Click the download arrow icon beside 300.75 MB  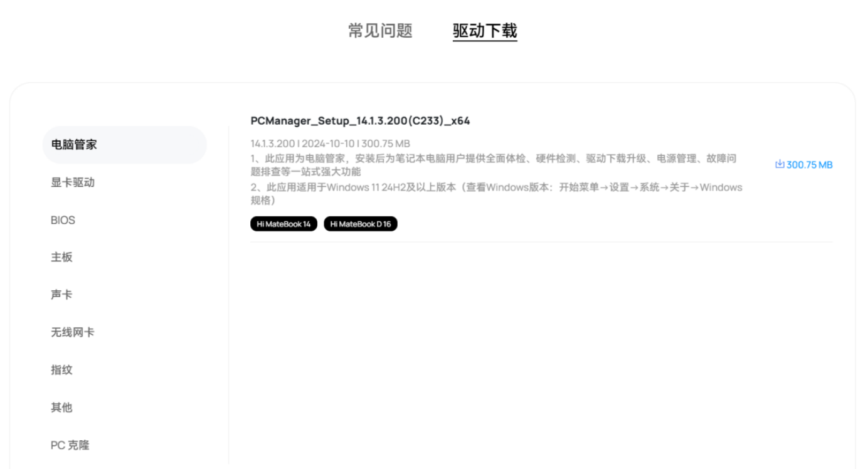point(780,164)
